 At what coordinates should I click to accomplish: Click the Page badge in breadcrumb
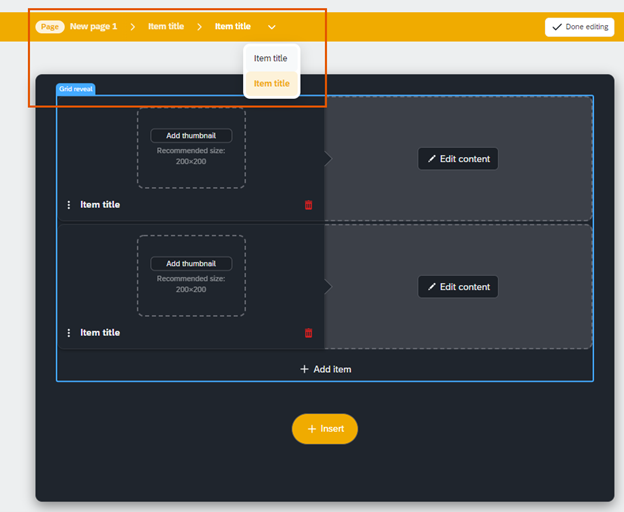(50, 27)
